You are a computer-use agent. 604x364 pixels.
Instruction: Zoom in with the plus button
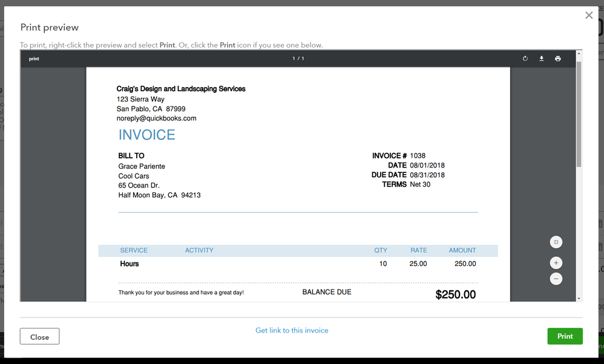click(556, 263)
